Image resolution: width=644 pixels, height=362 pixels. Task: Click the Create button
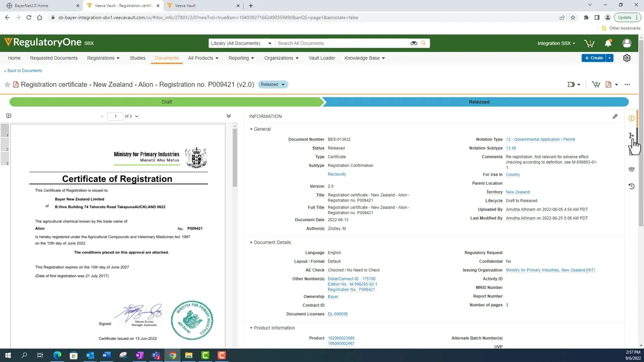click(x=594, y=58)
